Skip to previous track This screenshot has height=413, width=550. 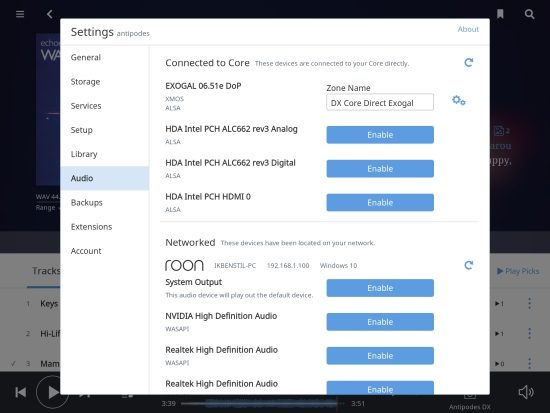(21, 392)
